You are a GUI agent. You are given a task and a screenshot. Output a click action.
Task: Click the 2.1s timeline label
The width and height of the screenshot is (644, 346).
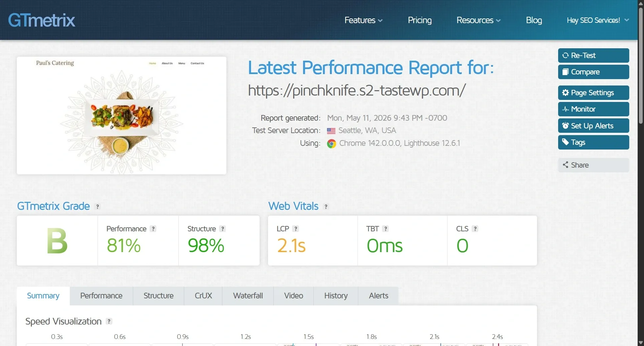click(x=434, y=337)
